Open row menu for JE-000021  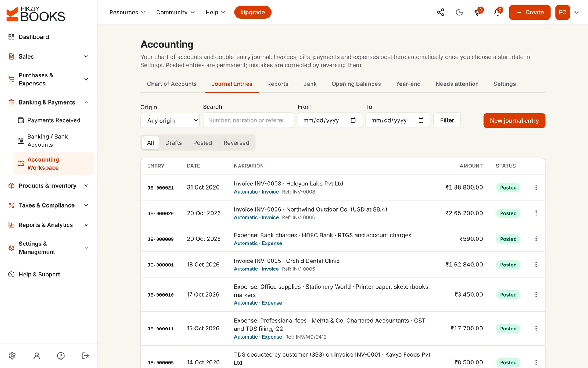point(536,187)
